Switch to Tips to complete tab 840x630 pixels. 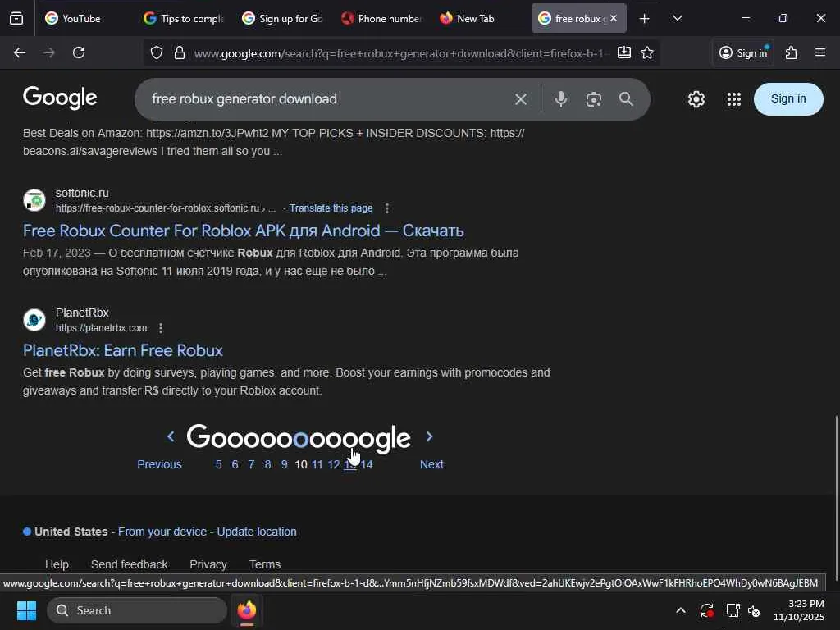coord(183,19)
